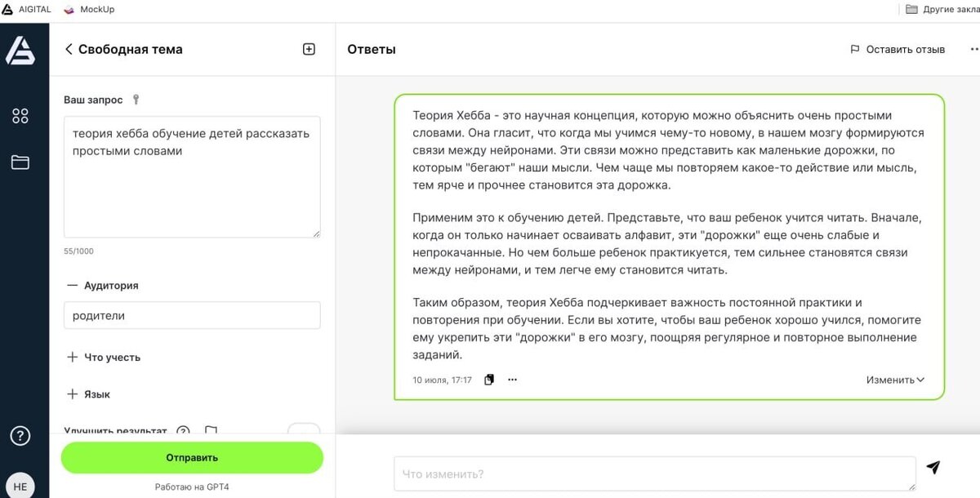Click the pin icon next to Ваш запрос
980x498 pixels.
(x=135, y=100)
